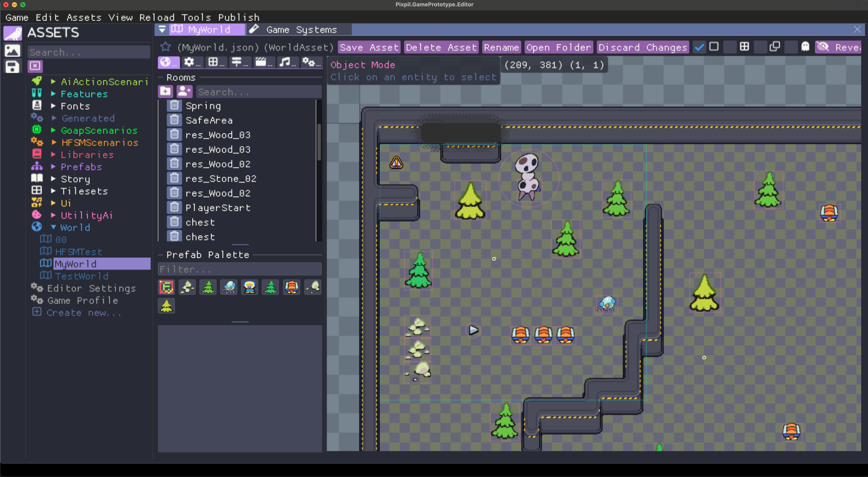The width and height of the screenshot is (868, 477).
Task: Expand the Prefabs folder in asset tree
Action: point(53,167)
